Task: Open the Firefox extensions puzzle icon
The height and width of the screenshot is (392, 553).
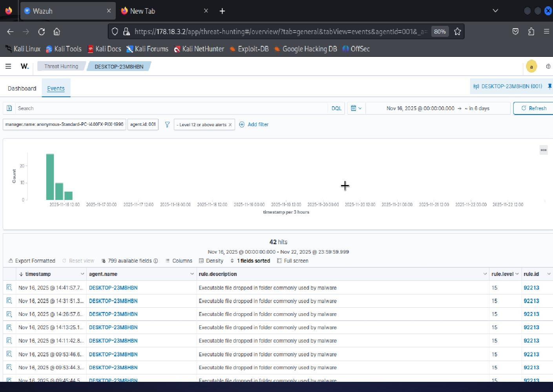Action: [x=531, y=32]
